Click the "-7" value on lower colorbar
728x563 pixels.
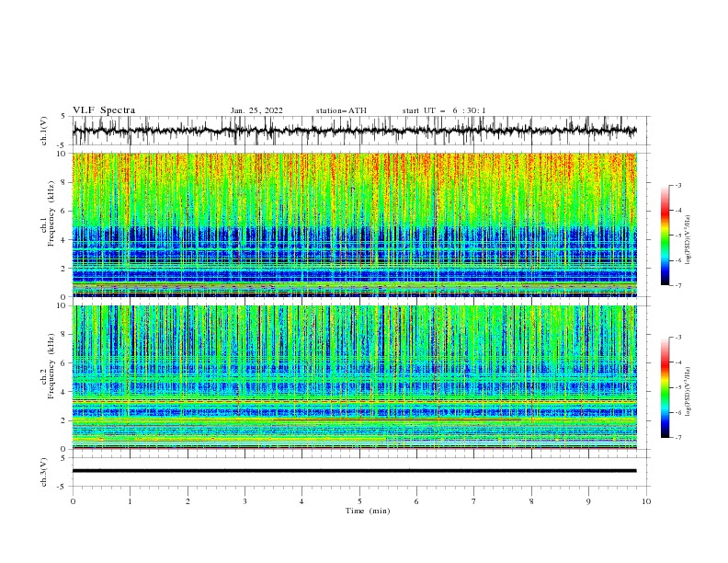click(678, 437)
